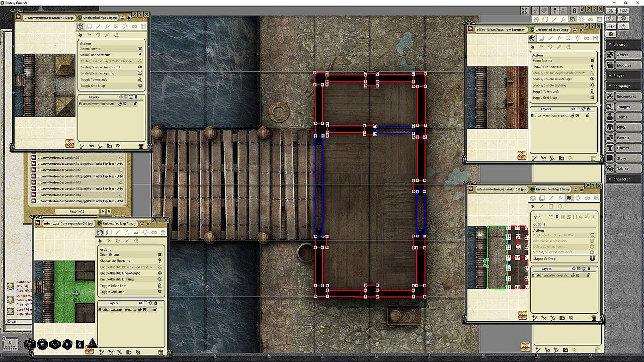Viewport: 644px width, 362px height.
Task: Add folder layer in Urban Waterfront Tiles window
Action: pyautogui.click(x=561, y=158)
